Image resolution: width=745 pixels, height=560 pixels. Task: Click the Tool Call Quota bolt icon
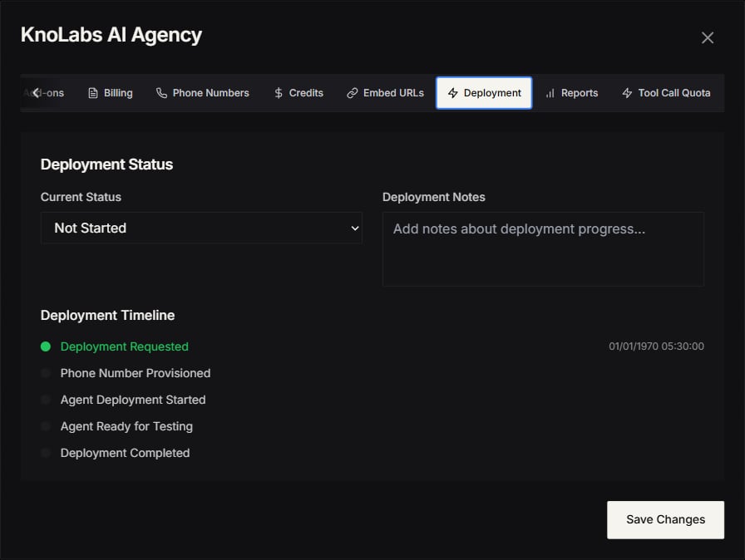click(627, 93)
